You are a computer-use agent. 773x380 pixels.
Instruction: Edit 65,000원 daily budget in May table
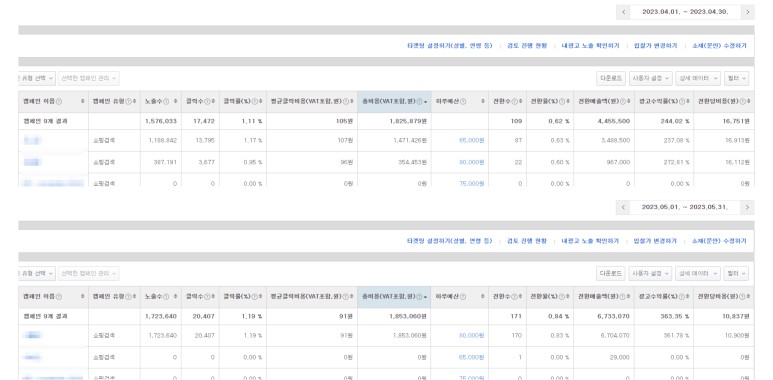pyautogui.click(x=472, y=357)
